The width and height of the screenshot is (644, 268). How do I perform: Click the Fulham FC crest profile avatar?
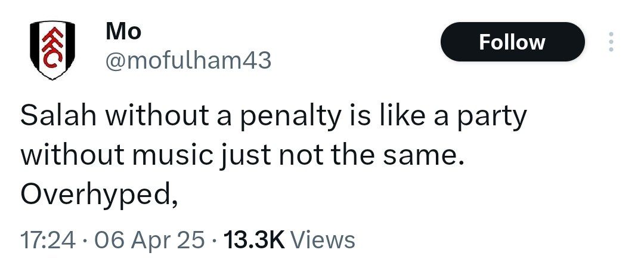point(52,50)
